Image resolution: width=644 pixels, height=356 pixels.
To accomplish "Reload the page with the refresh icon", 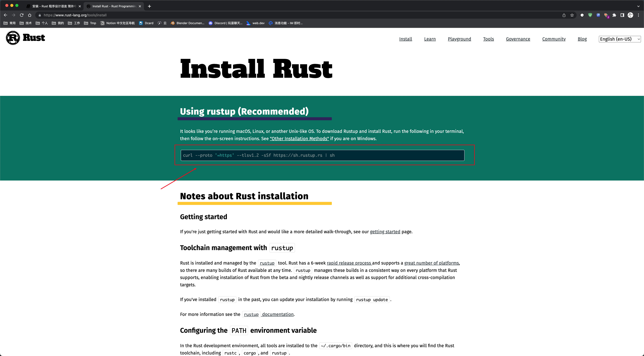I will [22, 15].
